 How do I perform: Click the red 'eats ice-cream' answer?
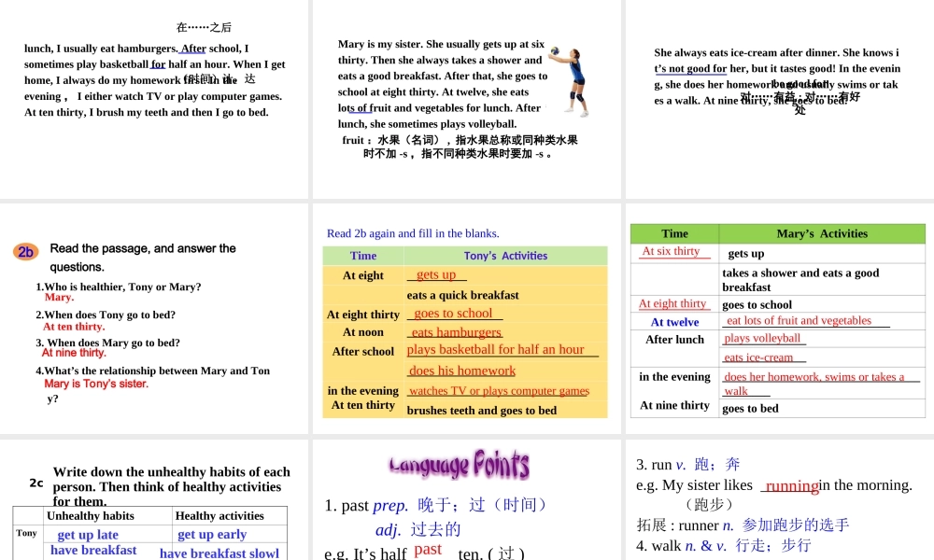click(x=758, y=357)
